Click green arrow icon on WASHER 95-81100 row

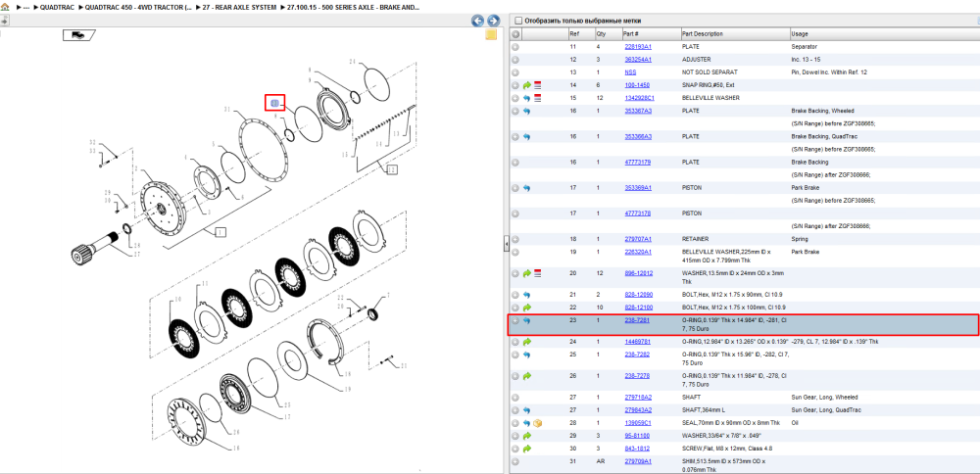click(x=527, y=436)
